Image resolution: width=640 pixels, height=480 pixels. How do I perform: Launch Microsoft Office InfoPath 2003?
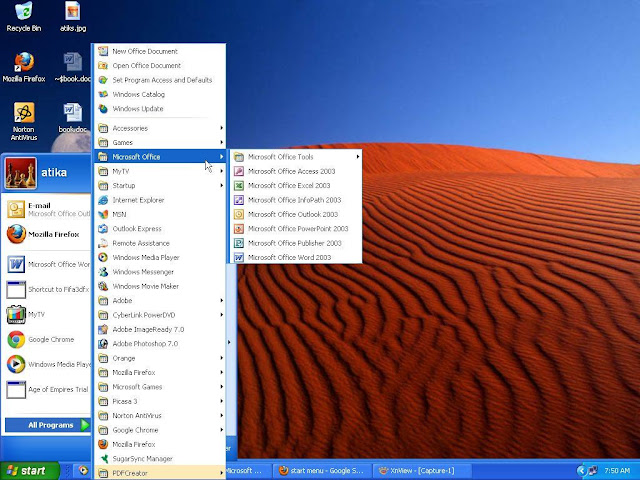coord(296,200)
